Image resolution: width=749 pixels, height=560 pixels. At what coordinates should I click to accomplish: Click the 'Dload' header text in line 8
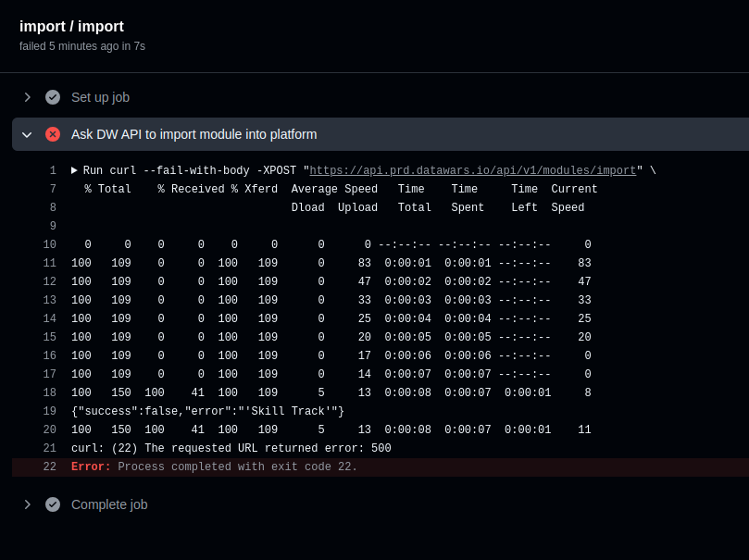[307, 207]
